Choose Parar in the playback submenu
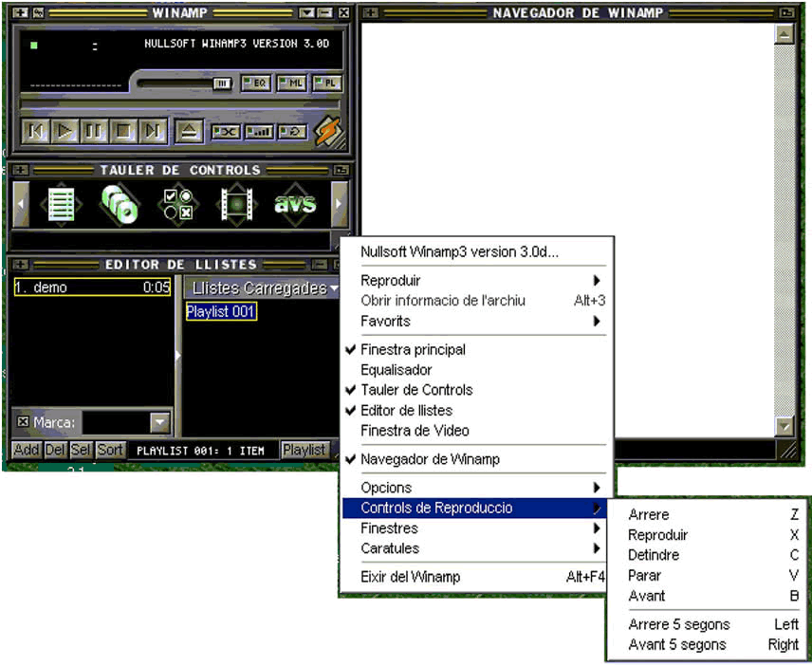Image resolution: width=812 pixels, height=666 pixels. coord(707,575)
